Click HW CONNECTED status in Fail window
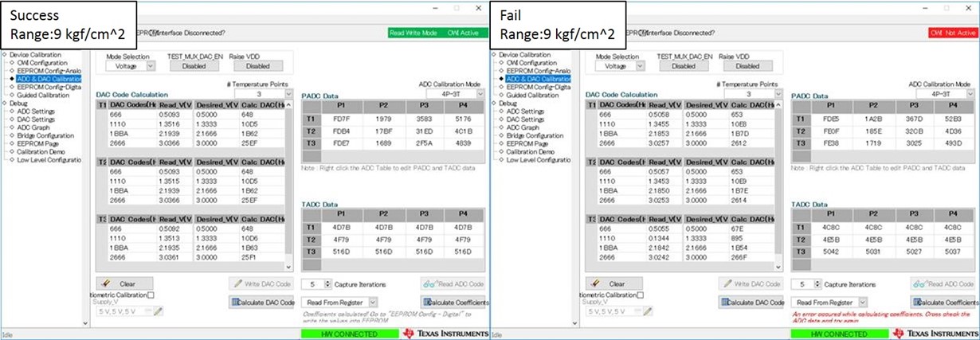 pyautogui.click(x=838, y=334)
